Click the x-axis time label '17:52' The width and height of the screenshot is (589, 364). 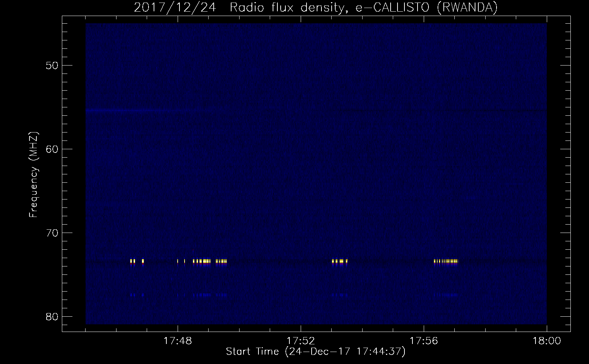coord(301,341)
